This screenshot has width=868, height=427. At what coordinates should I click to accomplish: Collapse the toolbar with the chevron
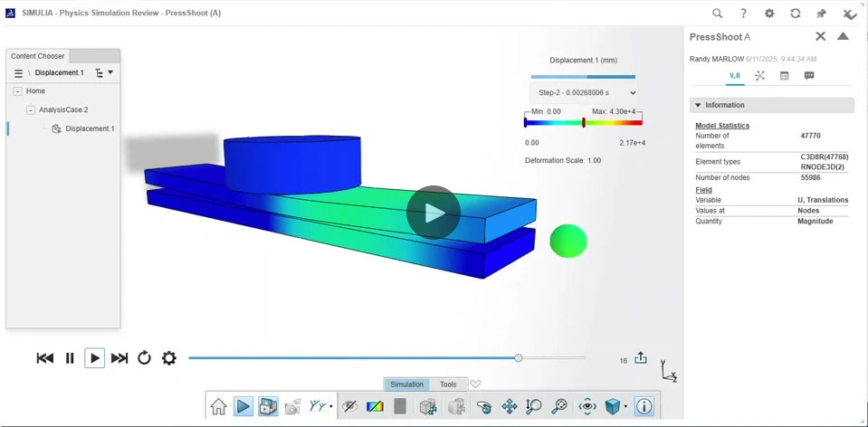pos(475,384)
